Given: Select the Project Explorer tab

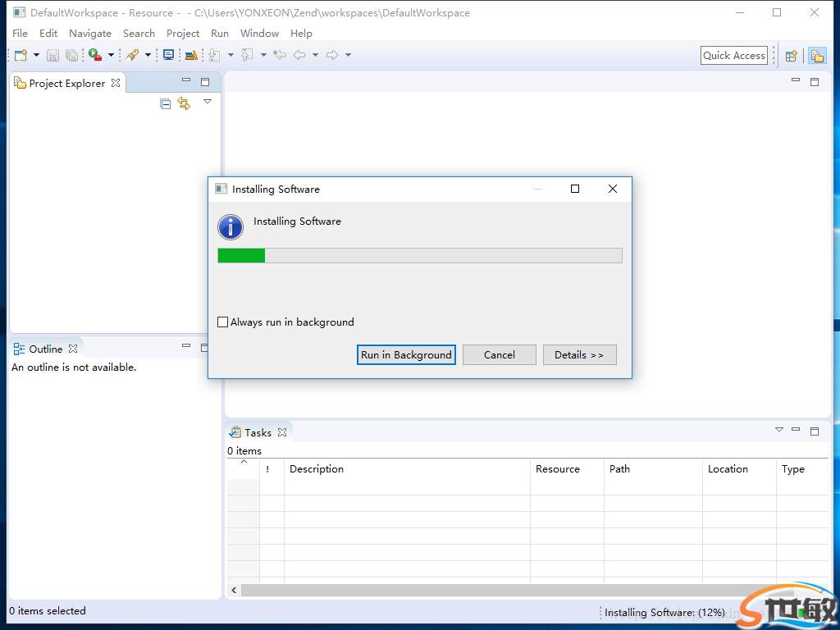Looking at the screenshot, I should (x=67, y=83).
